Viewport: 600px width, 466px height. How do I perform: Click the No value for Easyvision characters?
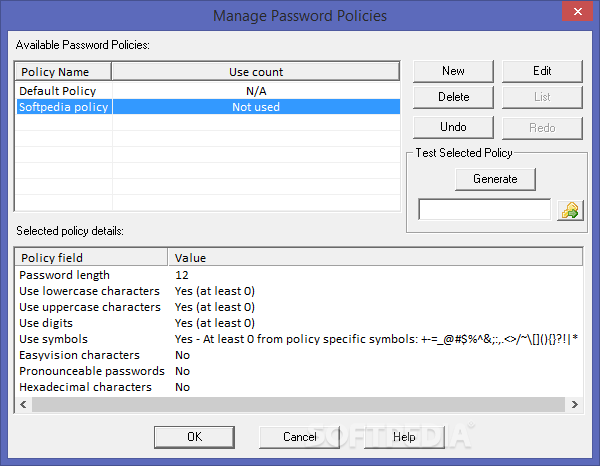(x=183, y=355)
